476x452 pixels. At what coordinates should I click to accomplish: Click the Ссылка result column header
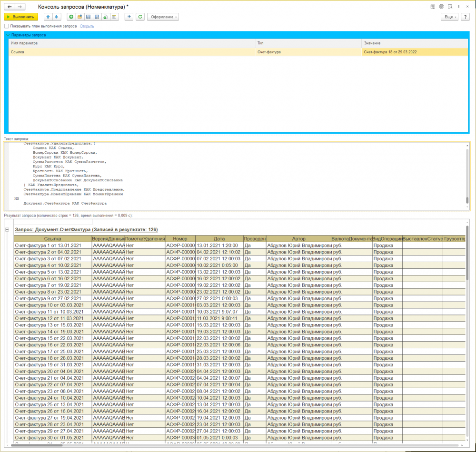52,239
